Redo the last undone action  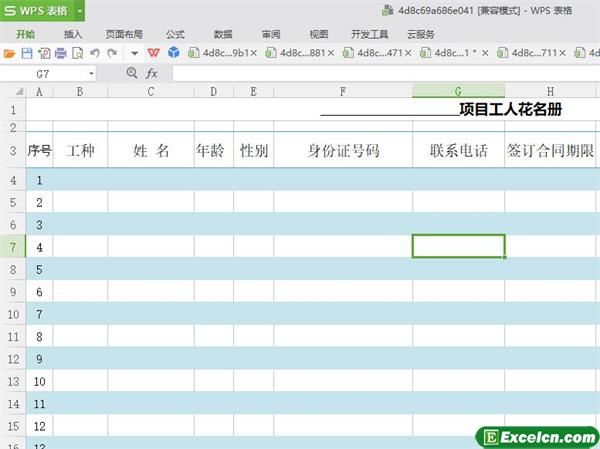pyautogui.click(x=112, y=52)
